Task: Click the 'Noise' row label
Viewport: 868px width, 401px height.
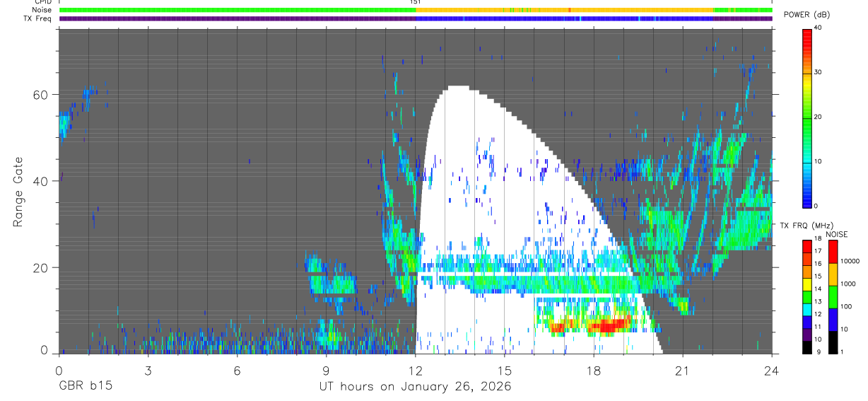Action: coord(41,10)
